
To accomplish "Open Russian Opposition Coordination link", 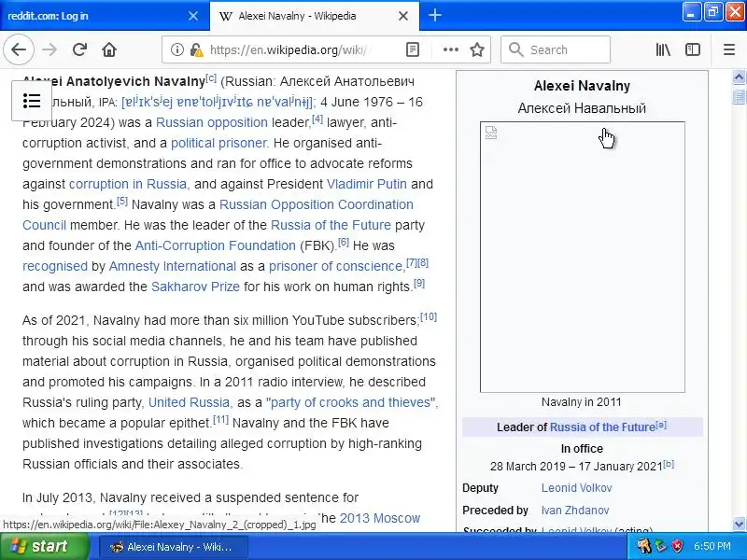I will coord(316,204).
